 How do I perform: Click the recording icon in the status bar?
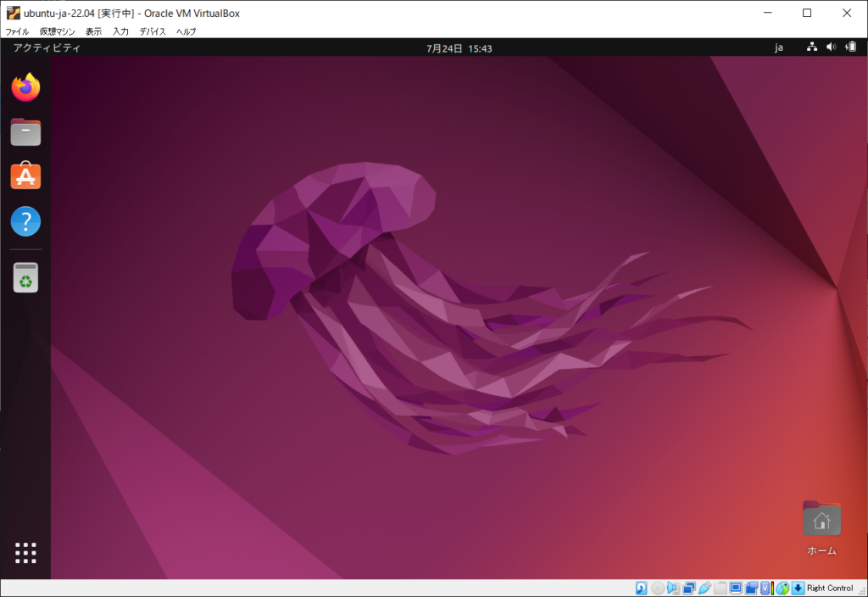(x=751, y=589)
